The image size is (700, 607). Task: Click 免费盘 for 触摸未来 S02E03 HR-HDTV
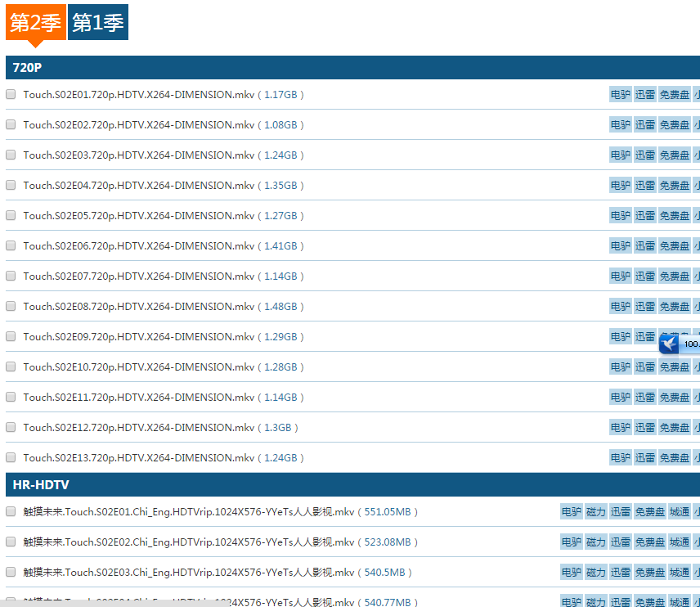[650, 573]
